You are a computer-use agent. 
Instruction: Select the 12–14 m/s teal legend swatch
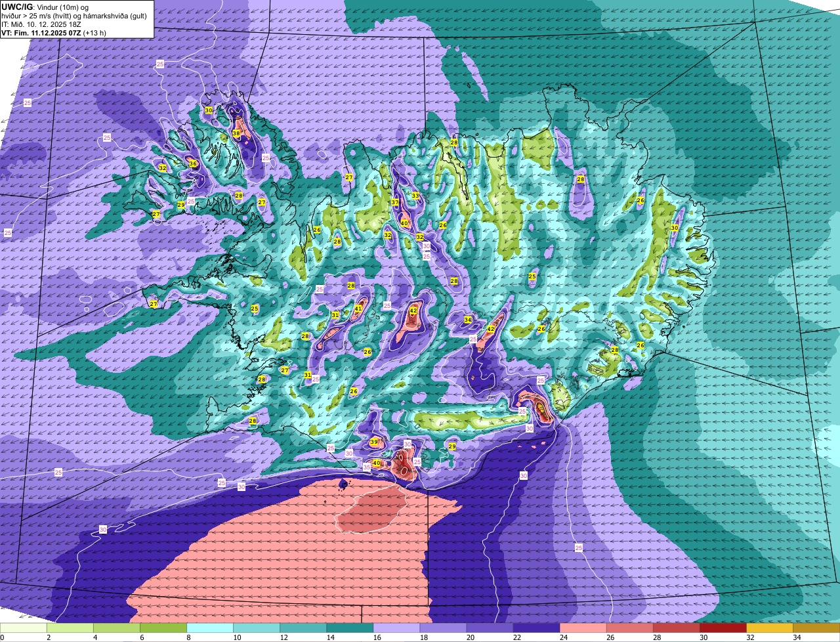tap(303, 628)
